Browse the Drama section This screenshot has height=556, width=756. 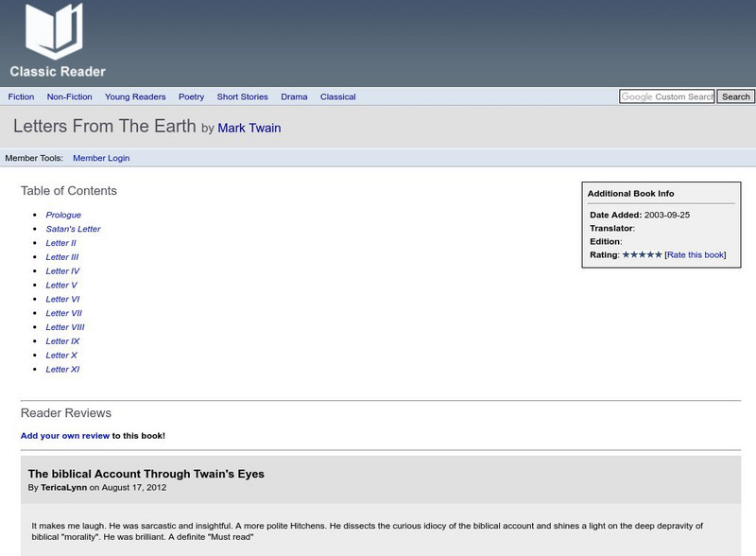pyautogui.click(x=290, y=96)
